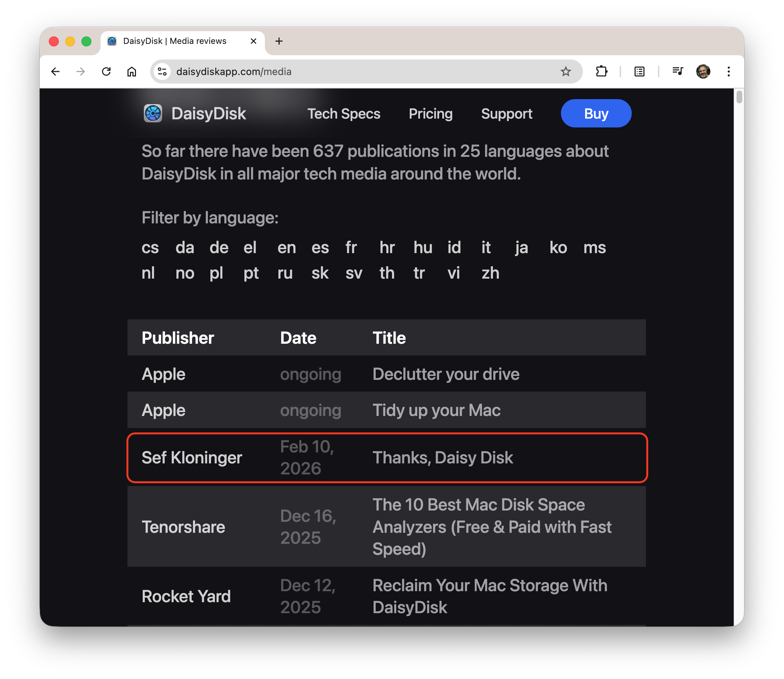This screenshot has height=679, width=784.
Task: Filter publications by 'ja' language
Action: (x=521, y=248)
